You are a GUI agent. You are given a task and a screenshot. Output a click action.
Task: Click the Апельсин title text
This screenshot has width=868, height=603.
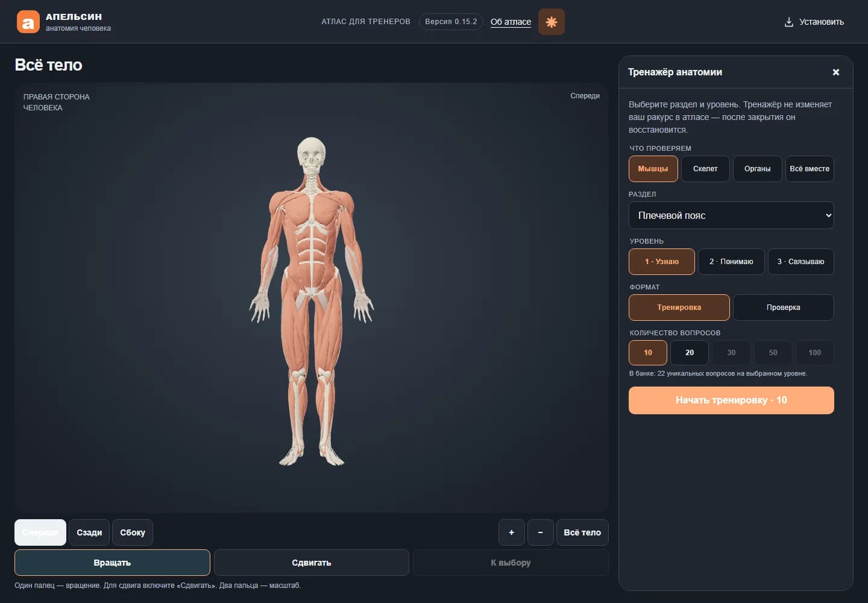pyautogui.click(x=74, y=17)
